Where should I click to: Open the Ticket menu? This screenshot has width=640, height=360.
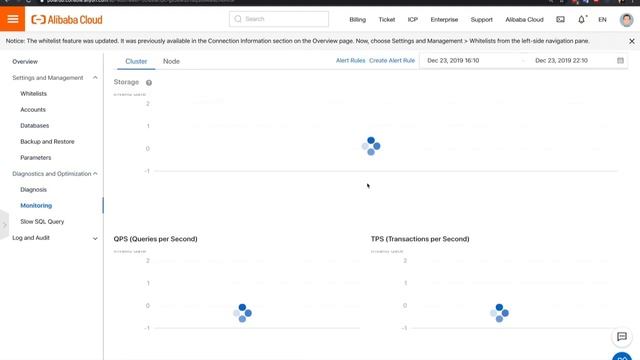387,20
